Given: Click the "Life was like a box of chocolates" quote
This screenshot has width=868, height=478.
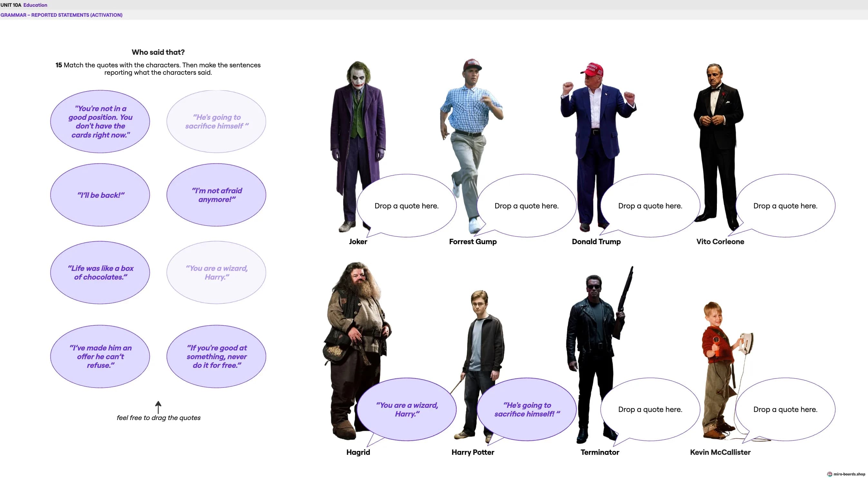Looking at the screenshot, I should [x=100, y=272].
